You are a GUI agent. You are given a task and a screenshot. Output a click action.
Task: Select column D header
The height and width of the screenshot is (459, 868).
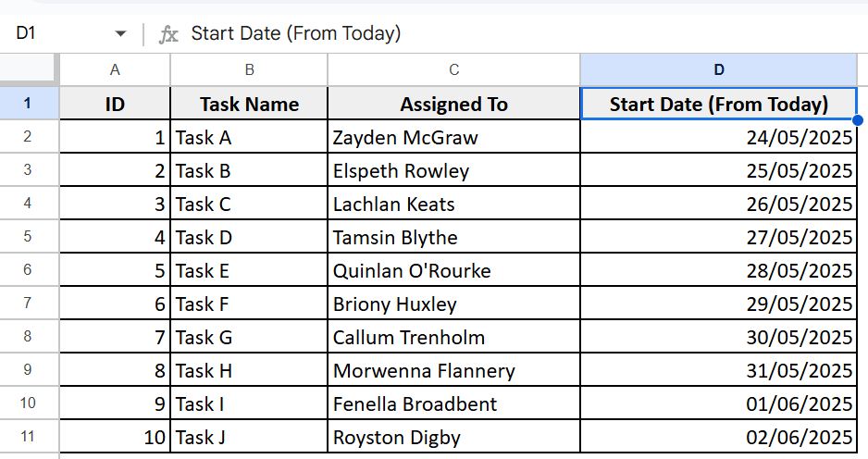(718, 69)
